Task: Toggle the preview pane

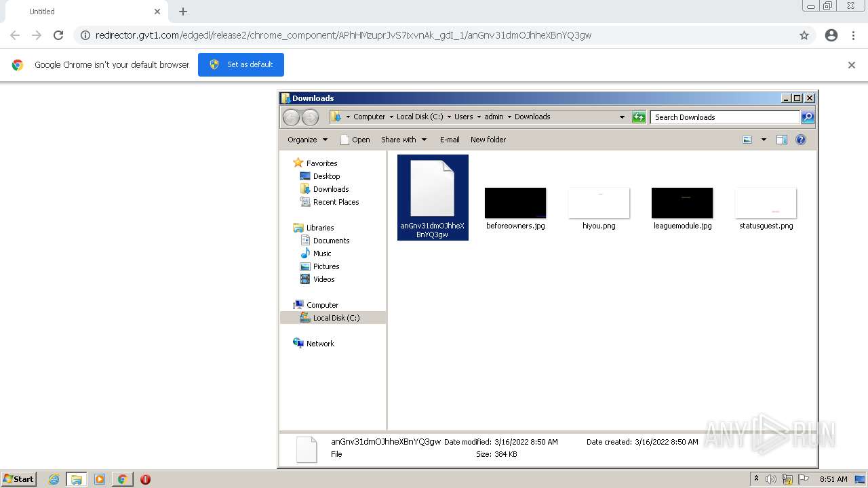Action: [781, 140]
